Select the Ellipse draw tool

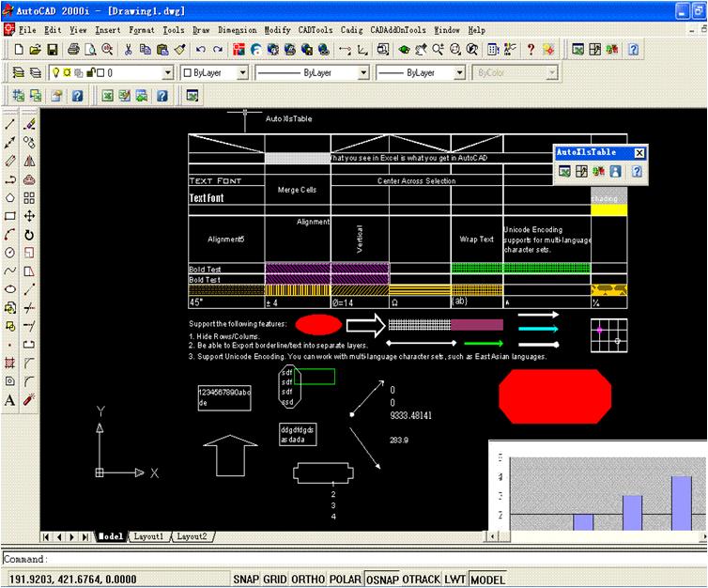click(x=10, y=289)
